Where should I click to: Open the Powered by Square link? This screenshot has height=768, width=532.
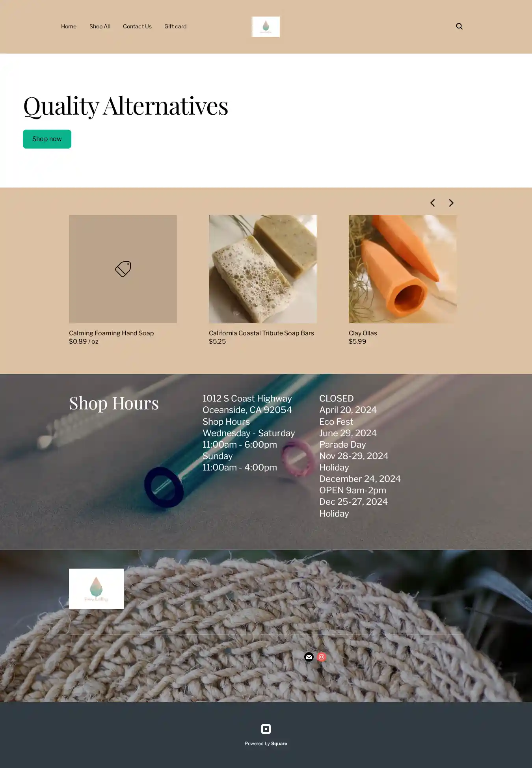(x=266, y=744)
